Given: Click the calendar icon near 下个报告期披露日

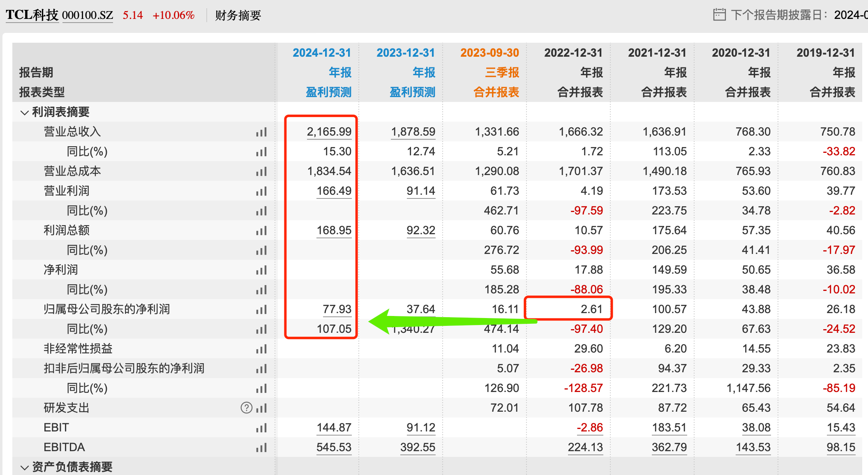Looking at the screenshot, I should click(719, 15).
